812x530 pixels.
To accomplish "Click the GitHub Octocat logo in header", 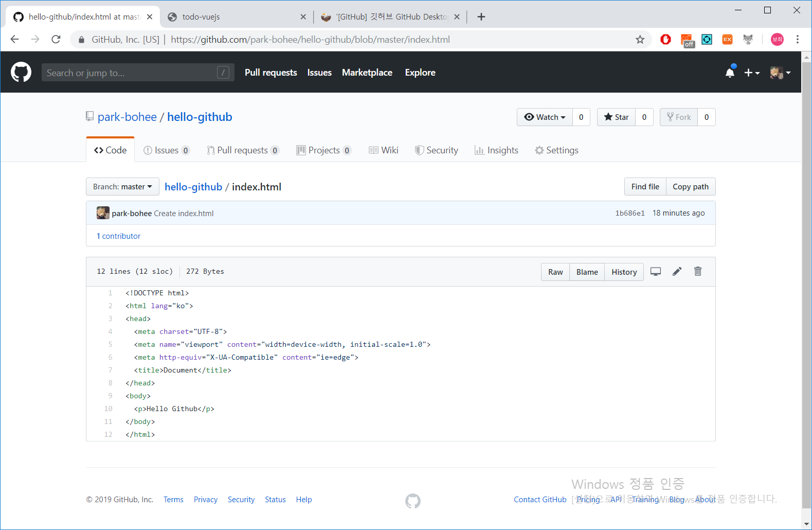I will point(21,73).
